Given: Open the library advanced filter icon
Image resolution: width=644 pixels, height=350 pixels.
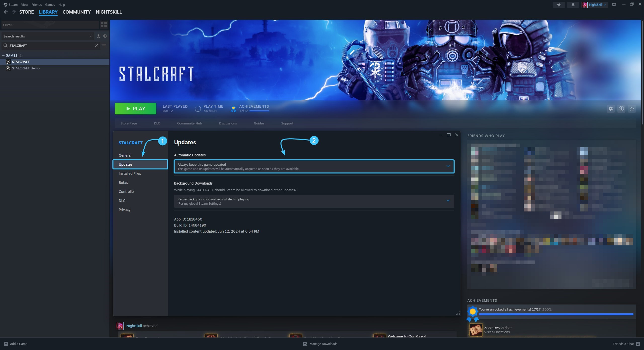Looking at the screenshot, I should pos(104,46).
